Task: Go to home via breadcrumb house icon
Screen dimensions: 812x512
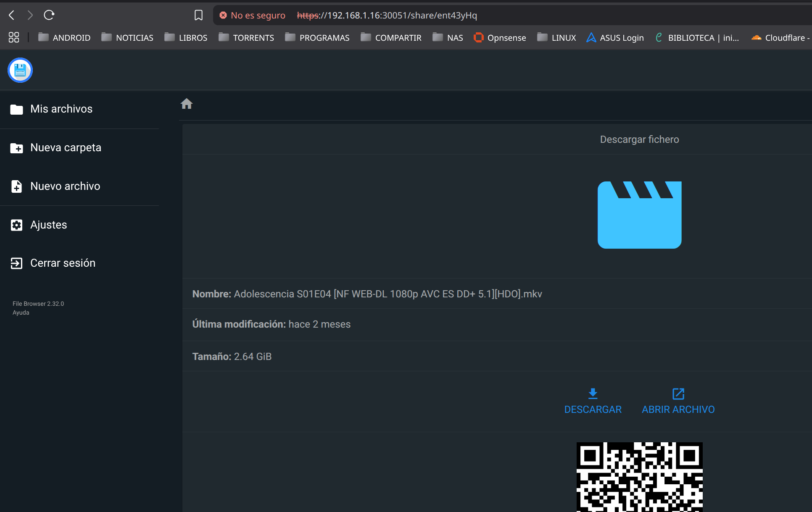Action: pyautogui.click(x=187, y=104)
